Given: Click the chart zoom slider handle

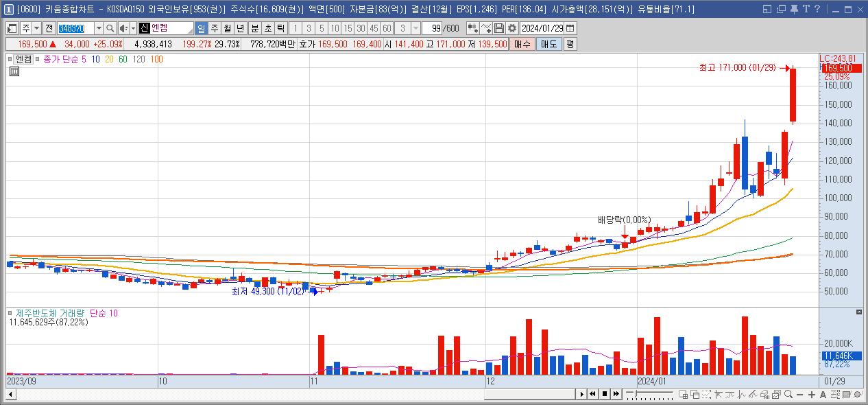Looking at the screenshot, I should tap(636, 393).
